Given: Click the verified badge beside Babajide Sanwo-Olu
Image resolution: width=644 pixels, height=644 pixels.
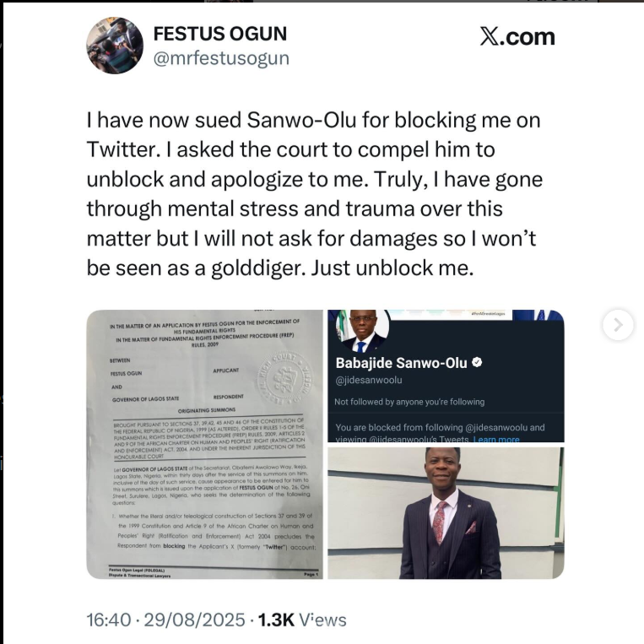Looking at the screenshot, I should click(477, 362).
